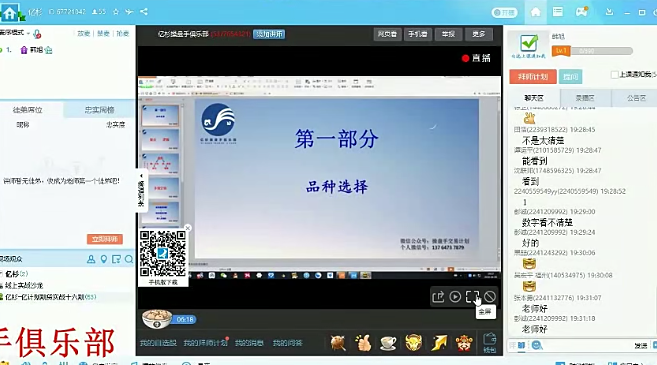The height and width of the screenshot is (365, 657).
Task: Send the thumbs-up gift icon
Action: point(363,343)
